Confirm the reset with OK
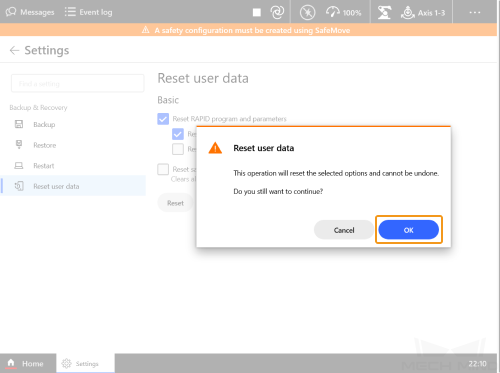 coord(409,230)
